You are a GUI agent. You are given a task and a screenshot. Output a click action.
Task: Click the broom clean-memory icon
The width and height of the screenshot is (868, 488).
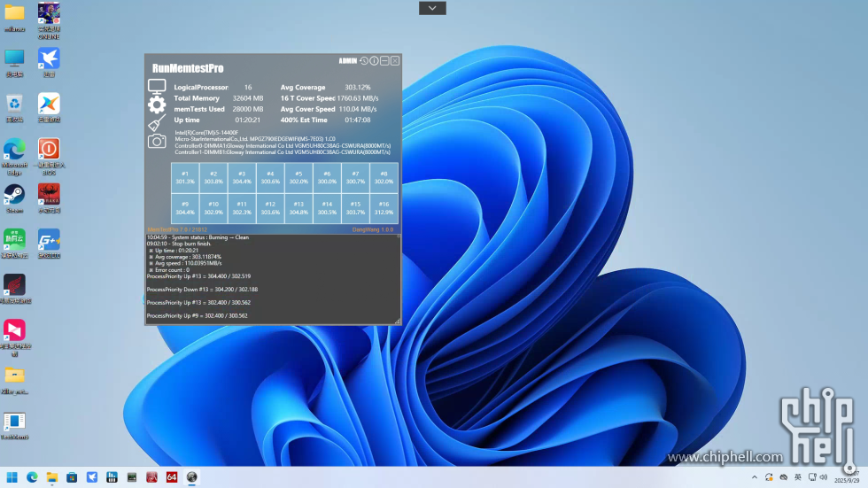pyautogui.click(x=157, y=123)
